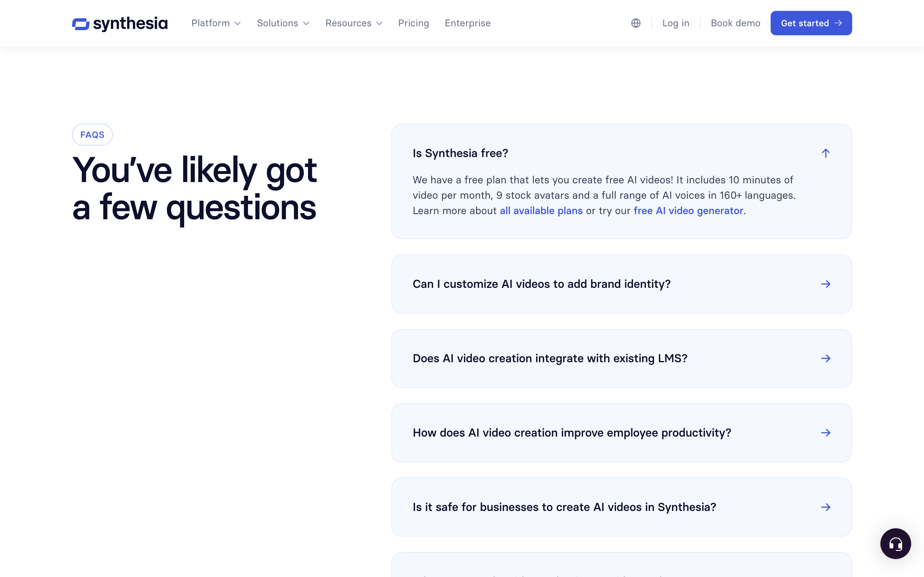Click arrow beside employee productivity question
The image size is (924, 577).
[x=826, y=433]
